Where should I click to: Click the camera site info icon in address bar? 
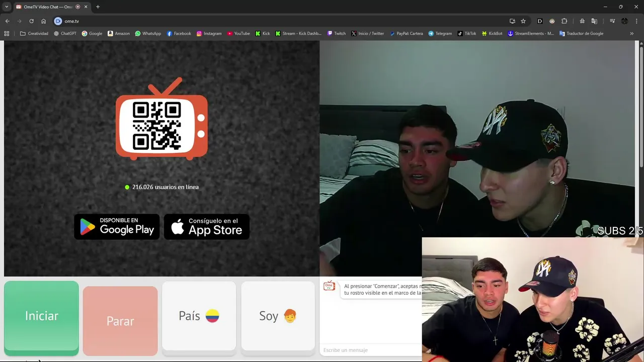(58, 21)
